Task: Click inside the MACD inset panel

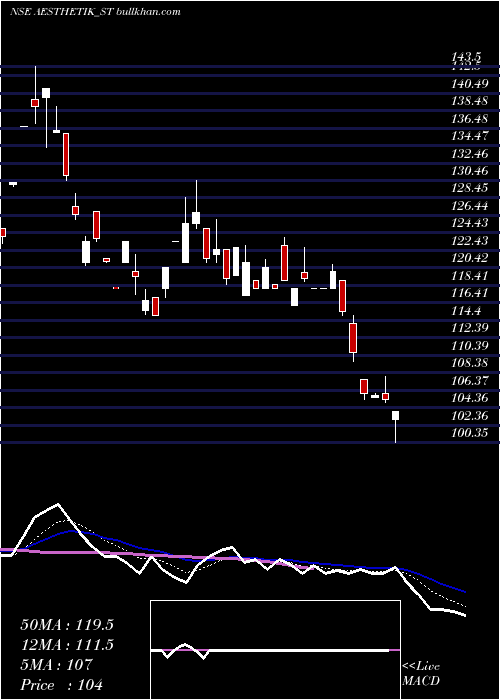Action: tap(275, 650)
